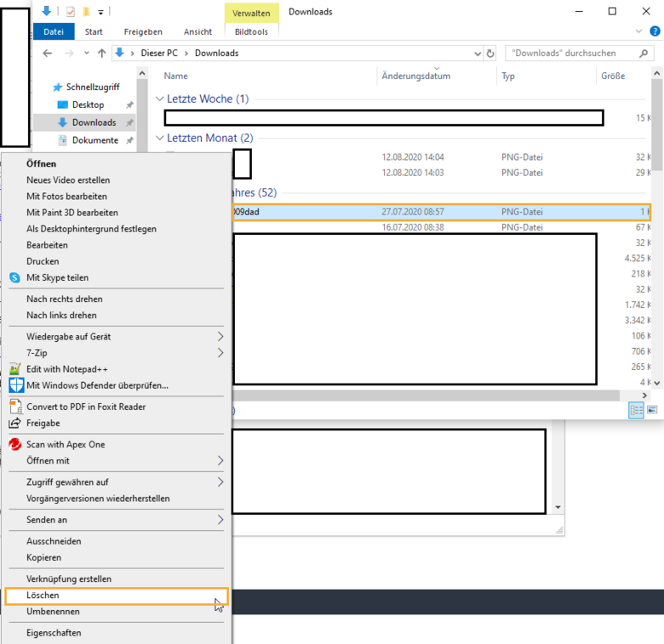Click the pin icon next to Desktop
This screenshot has width=664, height=644.
coord(129,105)
